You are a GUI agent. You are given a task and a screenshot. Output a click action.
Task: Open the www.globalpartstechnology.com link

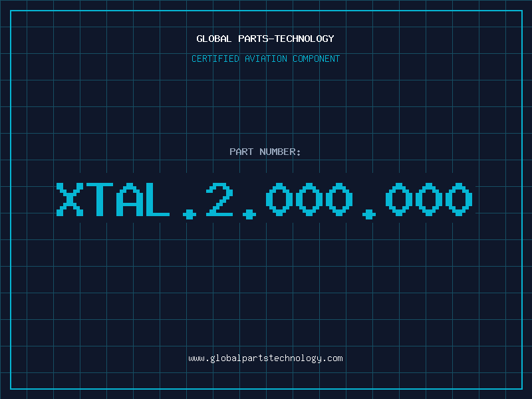coord(265,358)
